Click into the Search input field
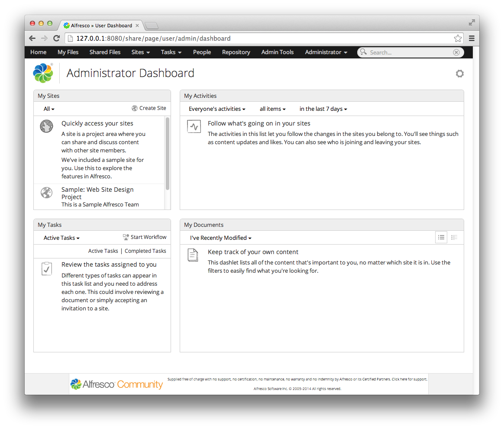This screenshot has height=429, width=504. [x=410, y=52]
